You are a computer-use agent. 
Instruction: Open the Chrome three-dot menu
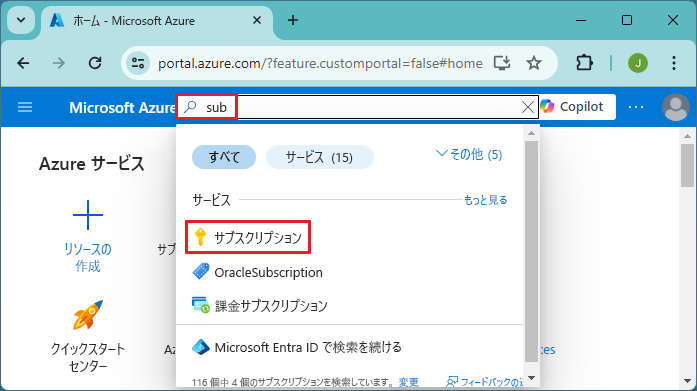coord(674,63)
